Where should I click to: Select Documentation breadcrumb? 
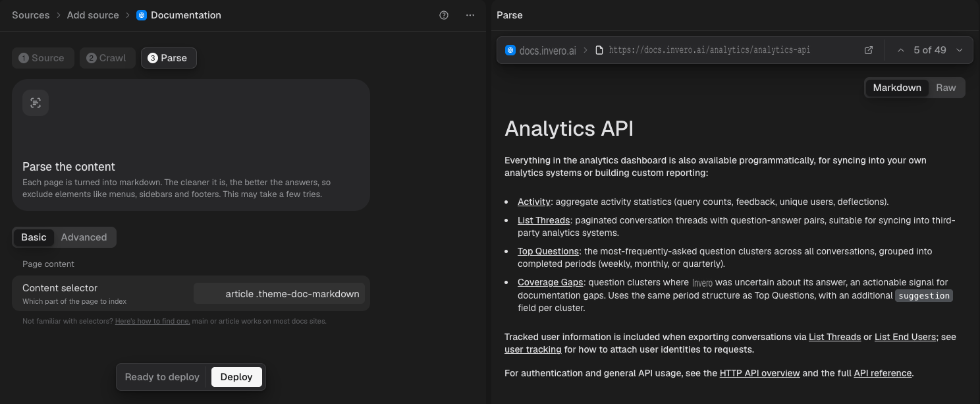(186, 15)
